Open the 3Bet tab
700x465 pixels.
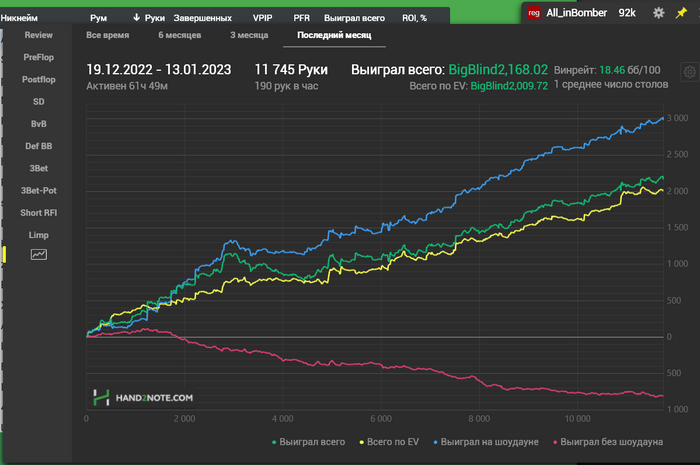pyautogui.click(x=39, y=168)
